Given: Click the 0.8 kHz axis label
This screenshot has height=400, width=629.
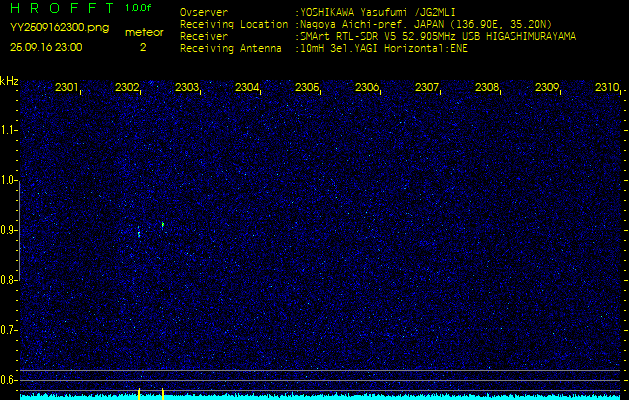Looking at the screenshot, I should [x=8, y=280].
